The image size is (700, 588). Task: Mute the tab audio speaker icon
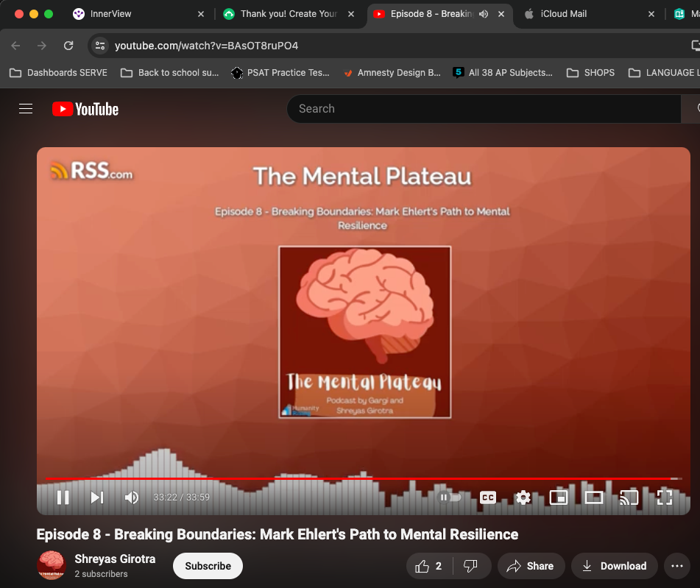pos(484,14)
